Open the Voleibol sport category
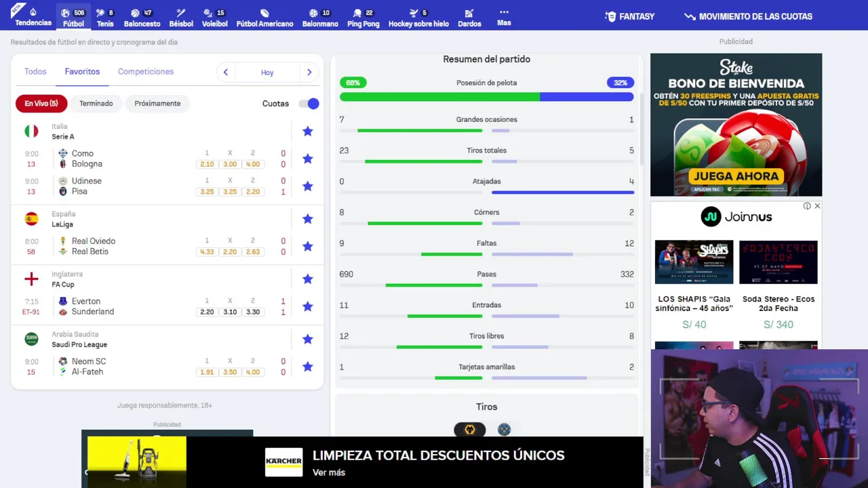The height and width of the screenshot is (488, 868). pos(214,18)
